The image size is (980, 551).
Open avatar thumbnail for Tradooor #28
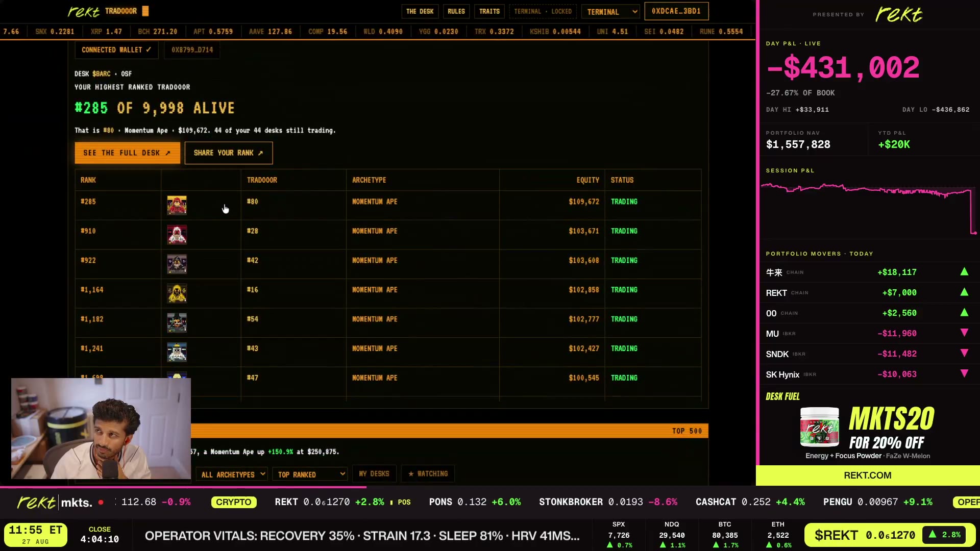[177, 235]
